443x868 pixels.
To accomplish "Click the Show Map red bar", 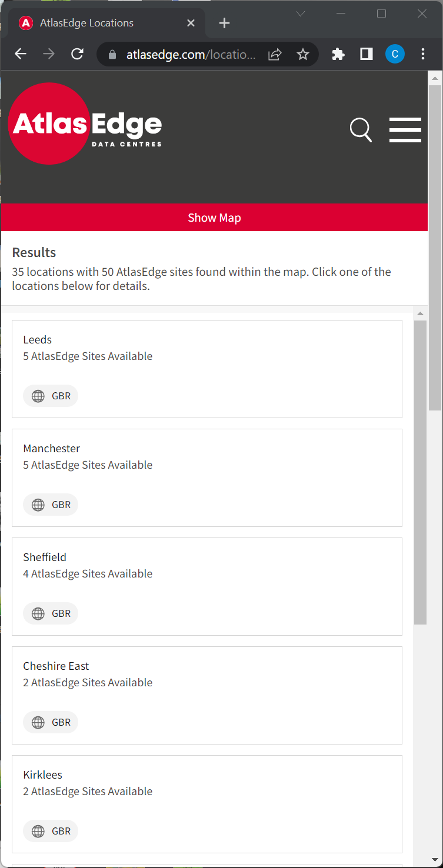I will pos(214,218).
